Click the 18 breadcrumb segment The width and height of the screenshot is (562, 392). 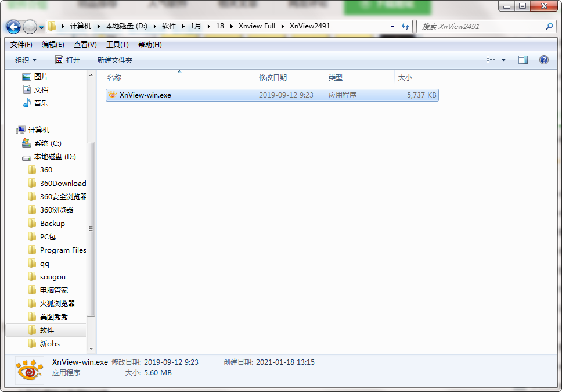tap(220, 26)
